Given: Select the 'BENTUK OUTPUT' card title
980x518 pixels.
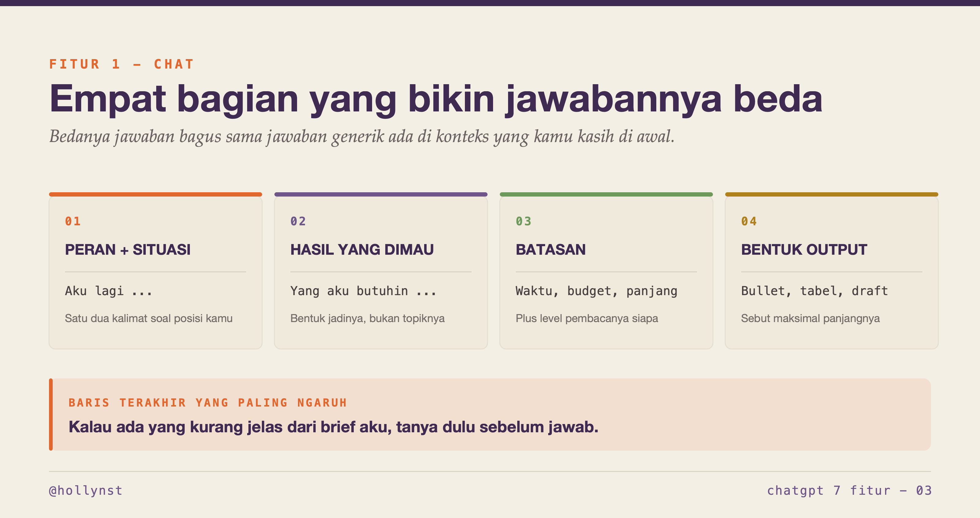Looking at the screenshot, I should coord(804,250).
